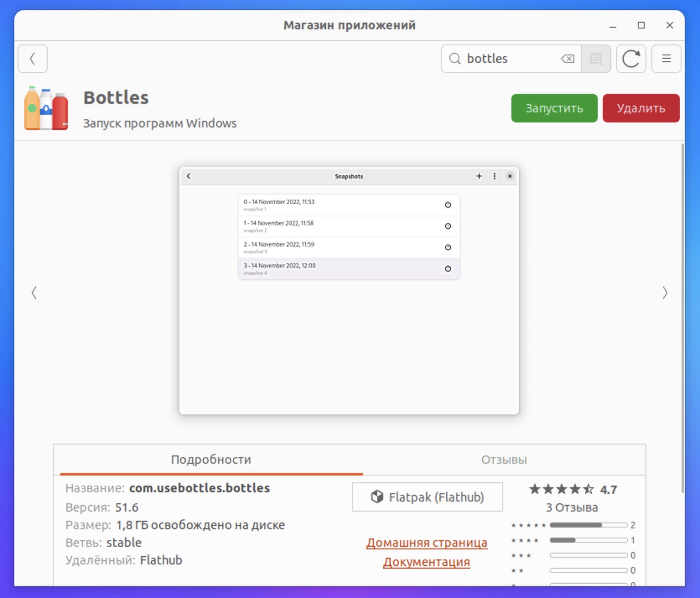The height and width of the screenshot is (598, 700).
Task: Open the Домашняя страница link
Action: 427,543
